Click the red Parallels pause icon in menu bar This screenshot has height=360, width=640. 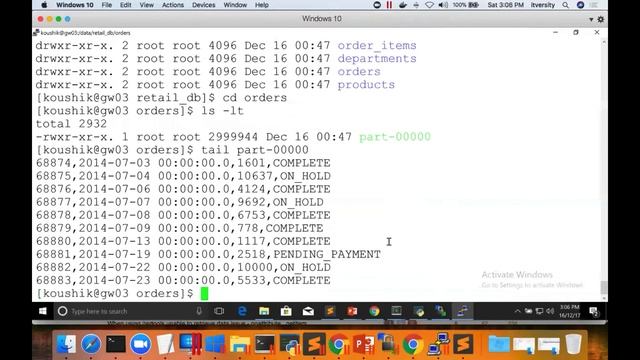pyautogui.click(x=389, y=5)
